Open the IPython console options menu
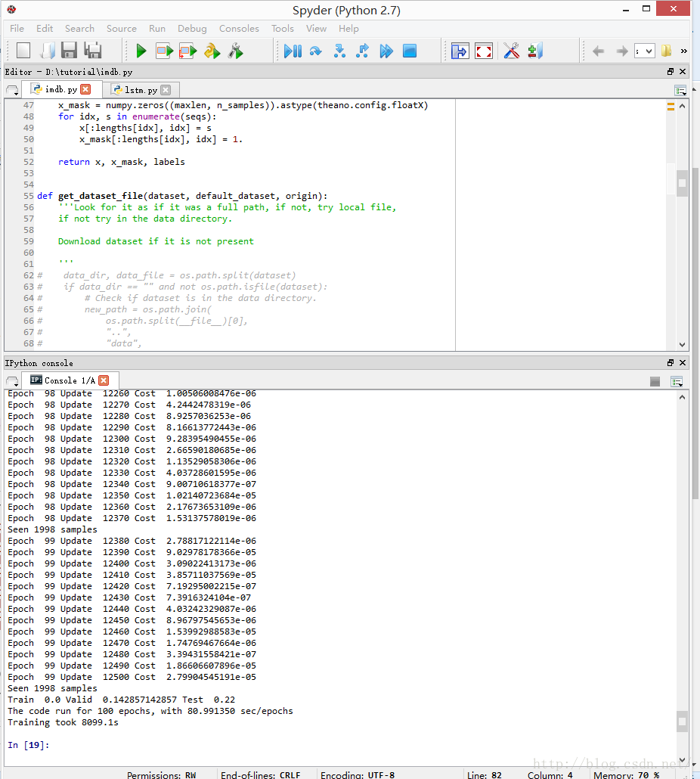The width and height of the screenshot is (700, 779). (677, 381)
